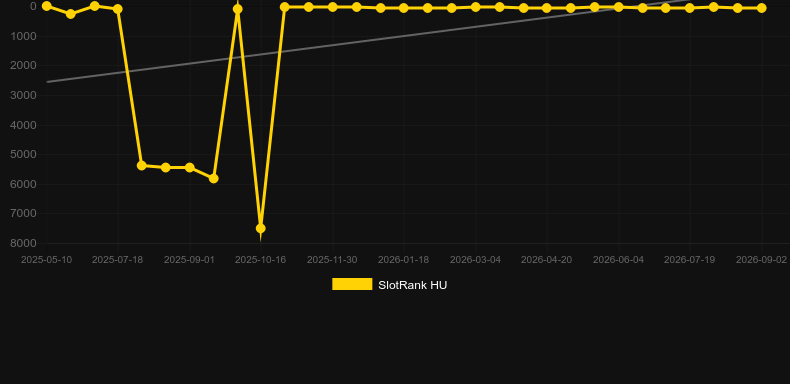Select the data point above 2025-07-18 label
The height and width of the screenshot is (384, 790).
(x=118, y=9)
